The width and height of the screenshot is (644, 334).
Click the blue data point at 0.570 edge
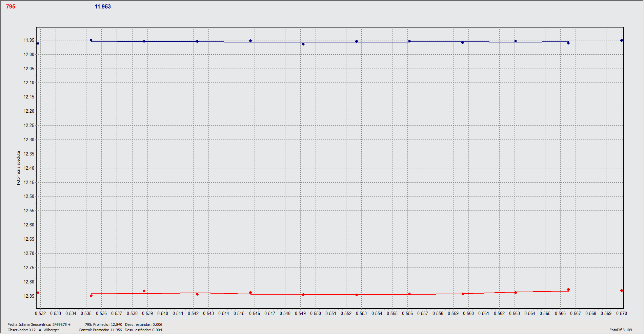click(x=622, y=40)
